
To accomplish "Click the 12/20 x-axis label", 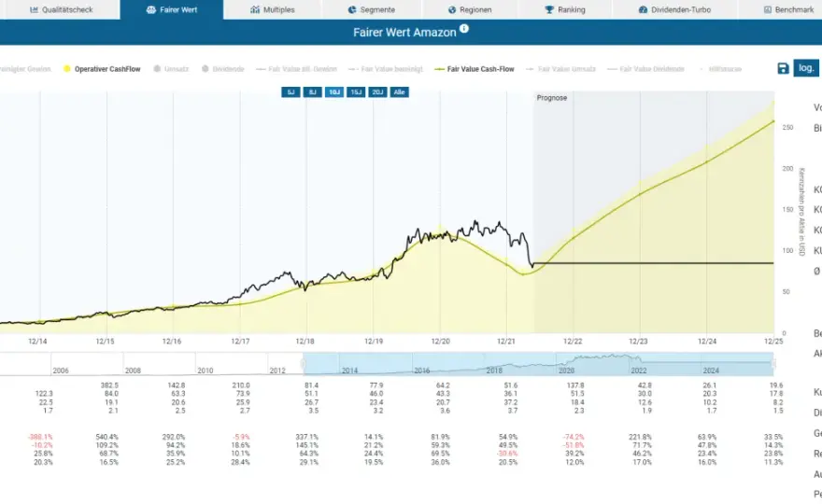I will pos(440,341).
